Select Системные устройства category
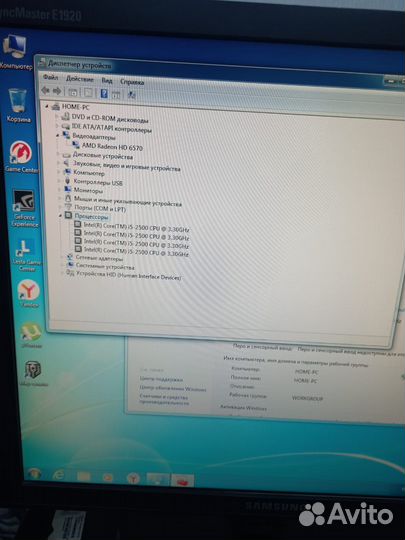Image resolution: width=405 pixels, height=540 pixels. coord(105,266)
